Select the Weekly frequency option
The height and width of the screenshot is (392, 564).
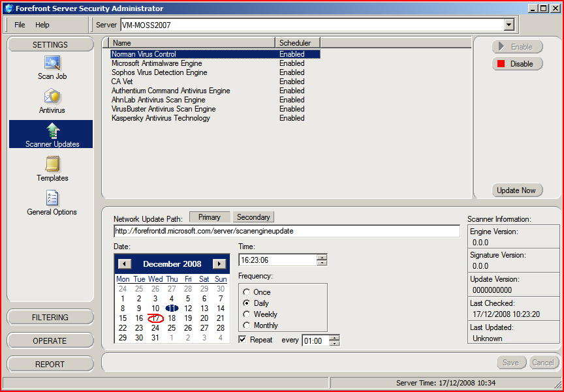click(x=247, y=314)
